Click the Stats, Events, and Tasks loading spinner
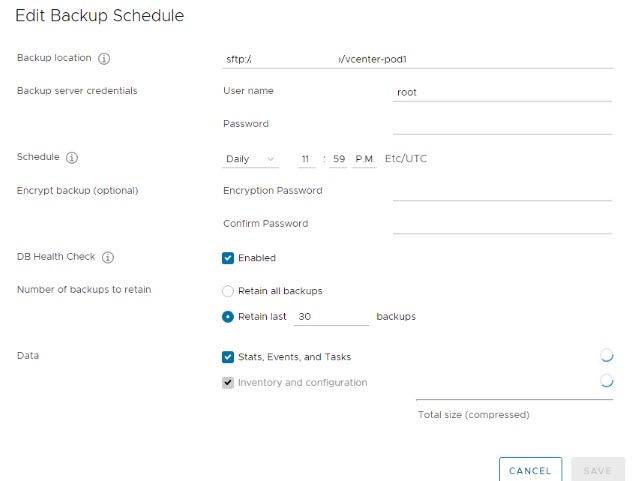The image size is (637, 481). (606, 356)
